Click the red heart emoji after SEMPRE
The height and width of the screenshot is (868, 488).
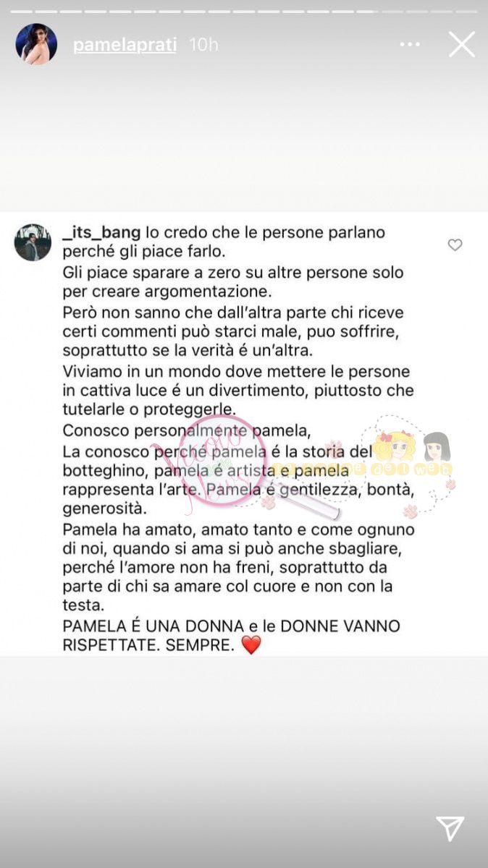(251, 645)
